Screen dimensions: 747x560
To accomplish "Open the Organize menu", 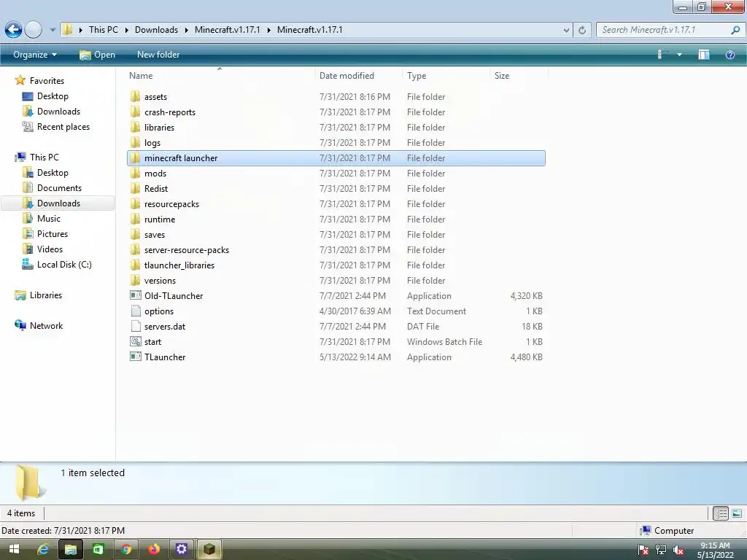I will coord(35,55).
